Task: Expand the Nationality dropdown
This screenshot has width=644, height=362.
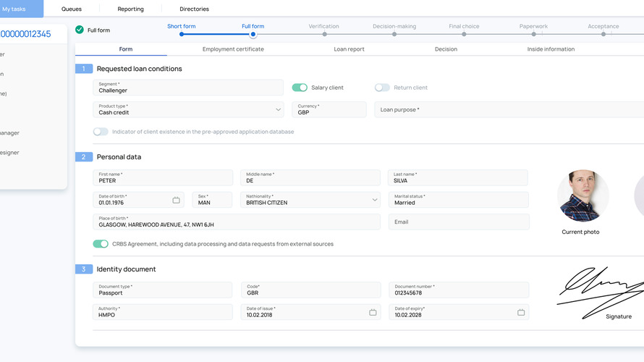Action: [375, 200]
